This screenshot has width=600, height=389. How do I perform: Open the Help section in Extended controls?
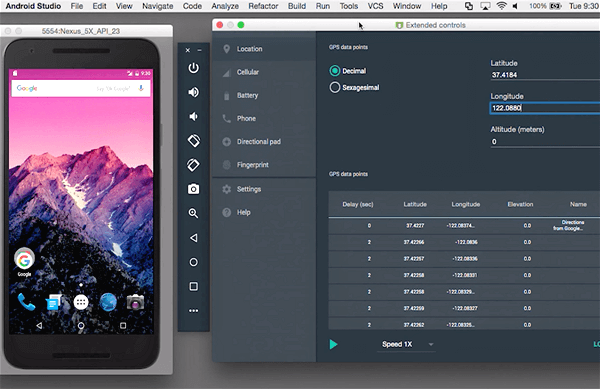(x=264, y=212)
